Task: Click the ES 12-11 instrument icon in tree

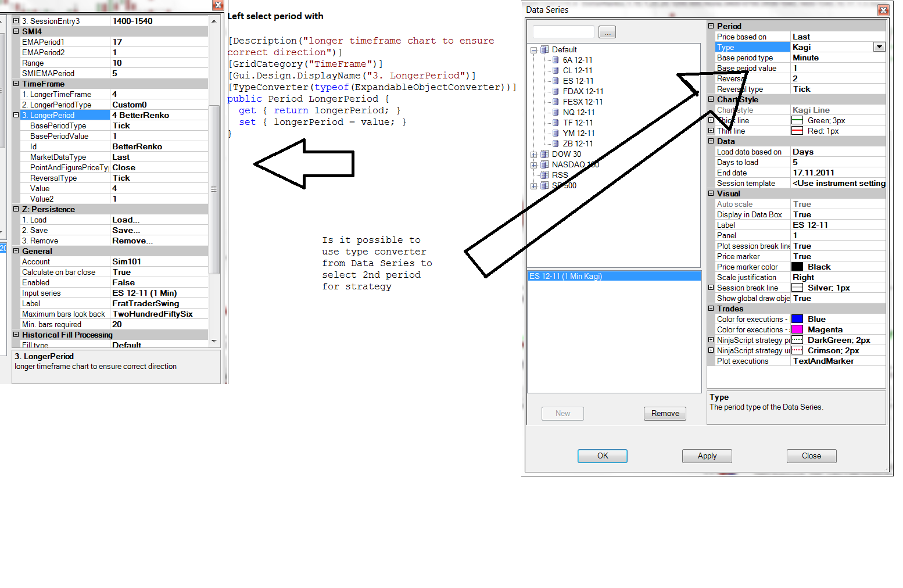Action: click(x=556, y=81)
